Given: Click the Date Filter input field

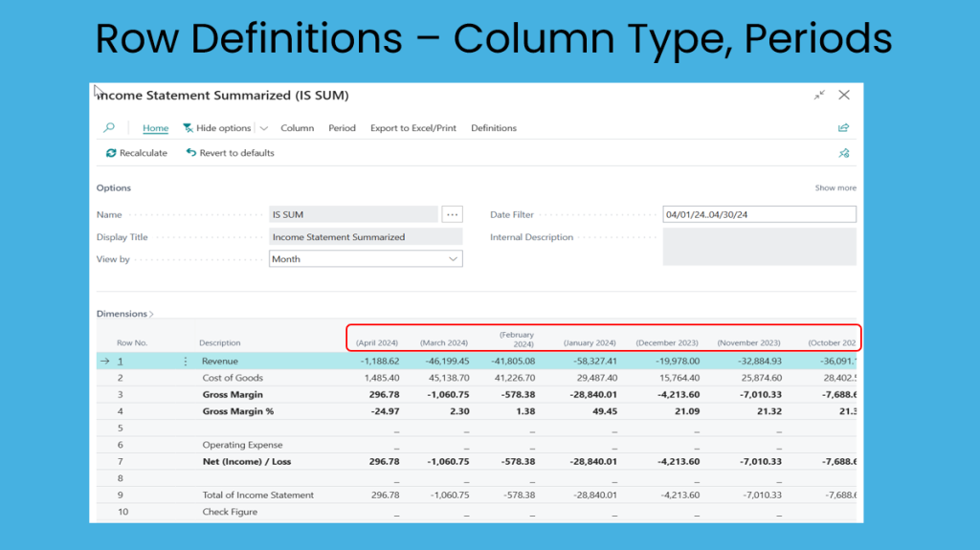Looking at the screenshot, I should (x=759, y=215).
